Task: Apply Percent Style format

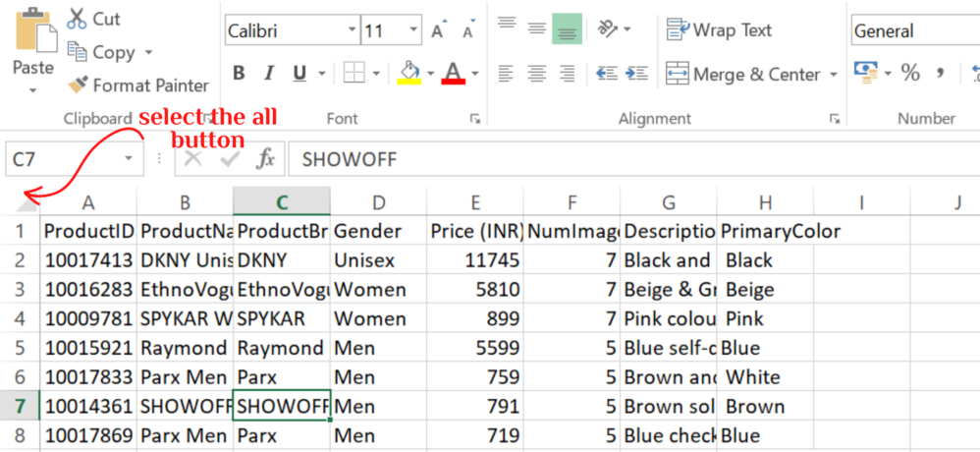Action: (910, 73)
